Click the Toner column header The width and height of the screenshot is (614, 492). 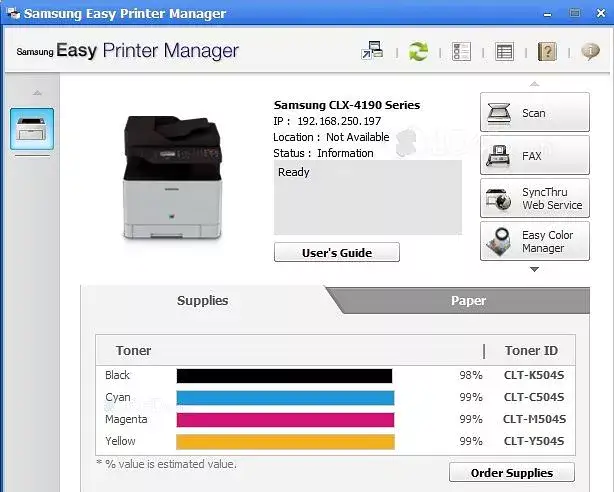tap(133, 350)
